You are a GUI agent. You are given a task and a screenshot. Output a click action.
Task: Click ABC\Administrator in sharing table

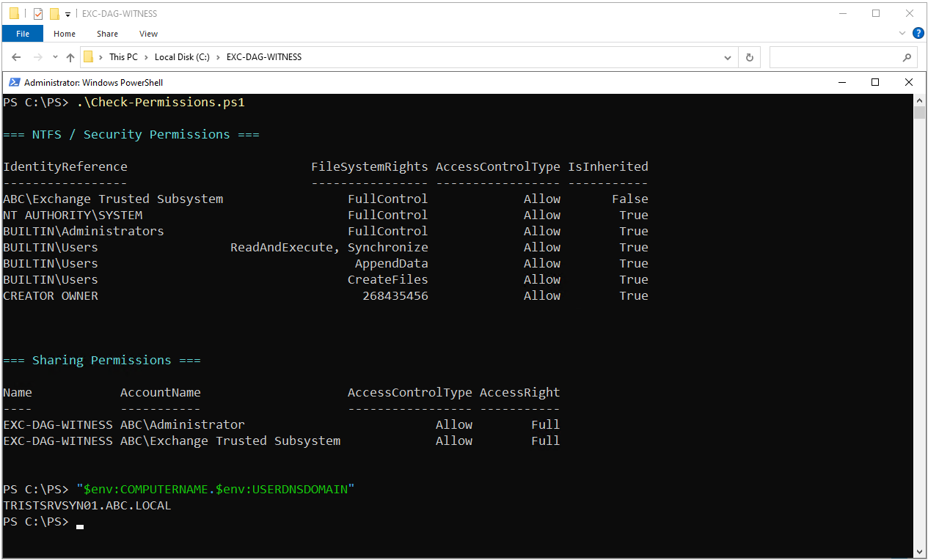click(183, 424)
